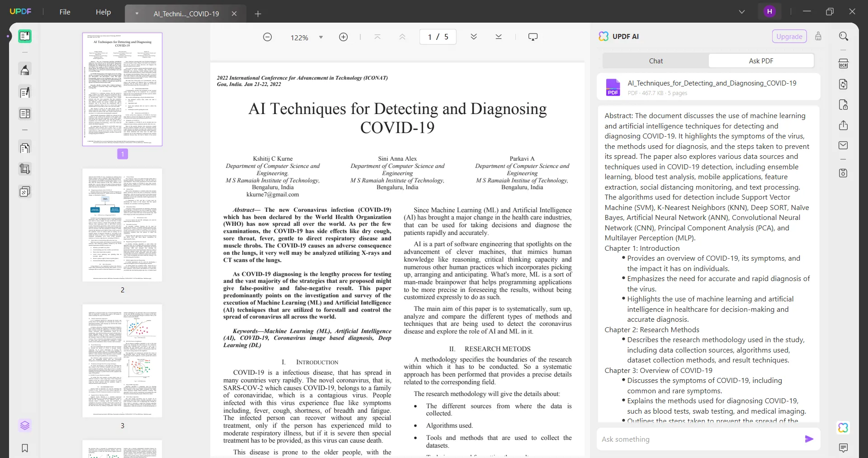The width and height of the screenshot is (868, 458).
Task: Toggle the UPDF AI panel icon
Action: point(843,428)
